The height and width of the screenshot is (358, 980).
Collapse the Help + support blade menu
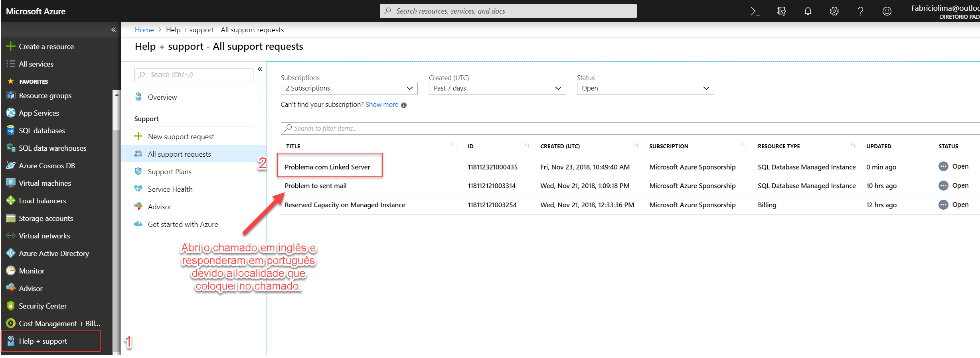[x=260, y=69]
